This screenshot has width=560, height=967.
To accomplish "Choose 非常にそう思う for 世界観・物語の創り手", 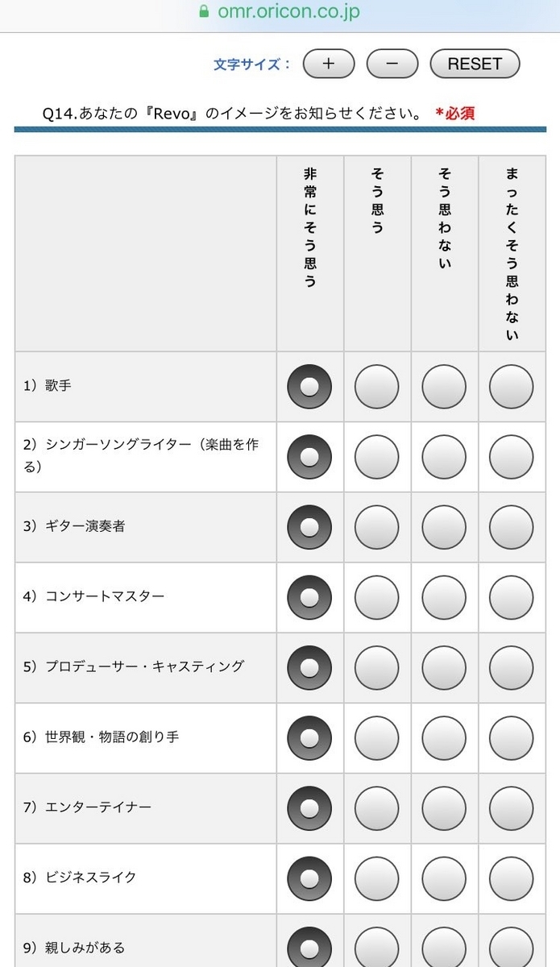I will coord(309,738).
